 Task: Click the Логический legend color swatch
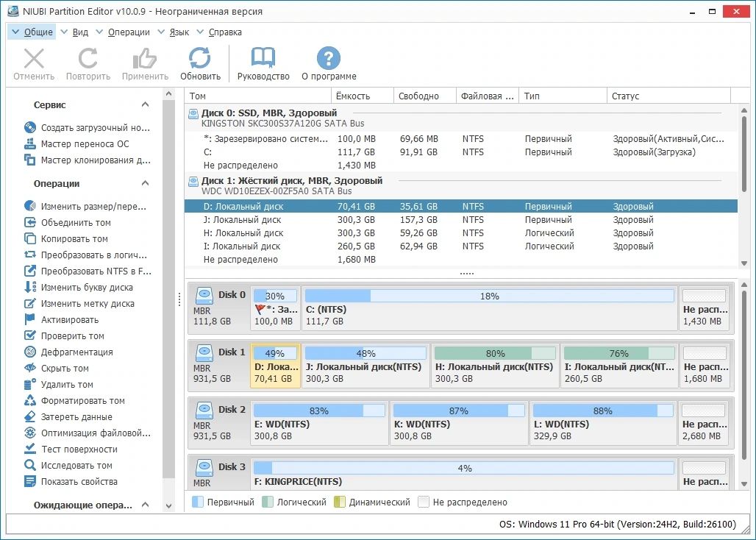(x=268, y=502)
